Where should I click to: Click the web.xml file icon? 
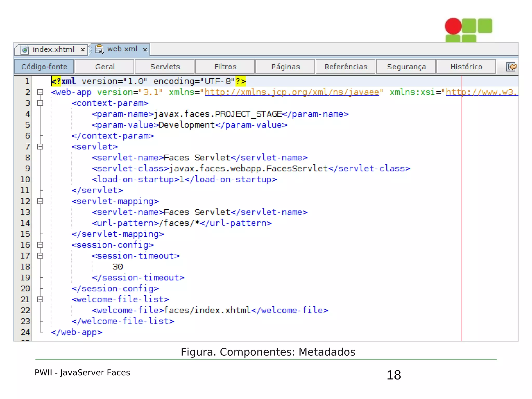(99, 49)
